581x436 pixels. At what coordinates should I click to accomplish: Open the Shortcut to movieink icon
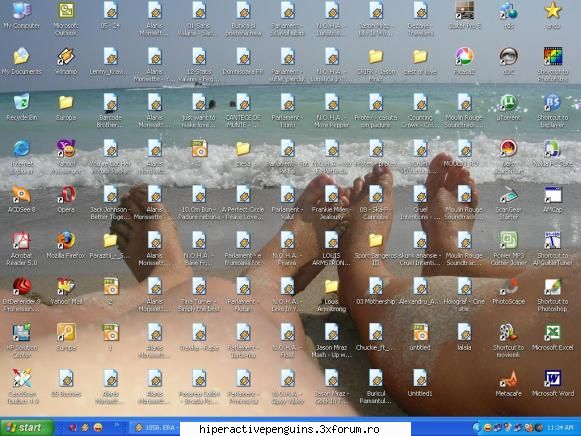[x=509, y=341]
